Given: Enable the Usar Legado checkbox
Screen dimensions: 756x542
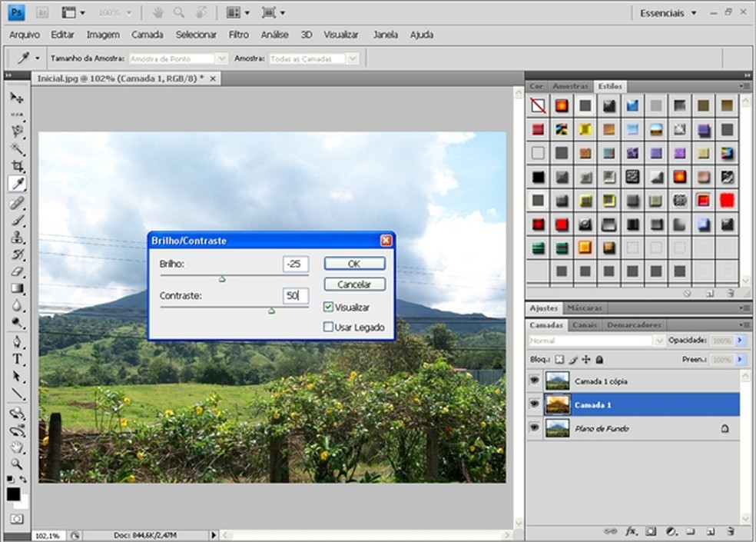Looking at the screenshot, I should point(329,327).
